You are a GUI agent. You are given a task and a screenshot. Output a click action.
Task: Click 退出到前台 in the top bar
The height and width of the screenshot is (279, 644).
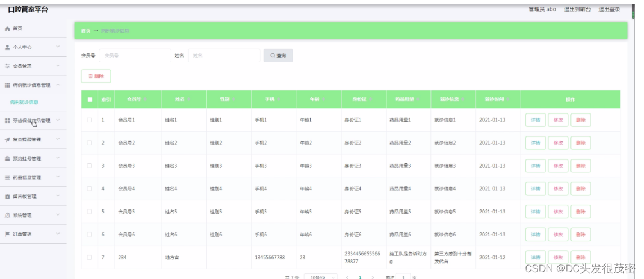tap(577, 10)
